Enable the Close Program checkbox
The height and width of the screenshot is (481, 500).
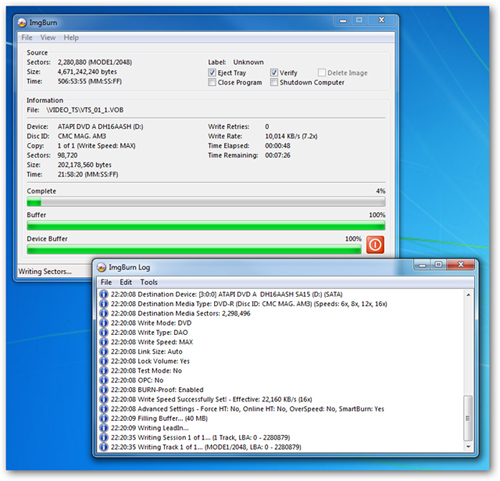tap(212, 82)
